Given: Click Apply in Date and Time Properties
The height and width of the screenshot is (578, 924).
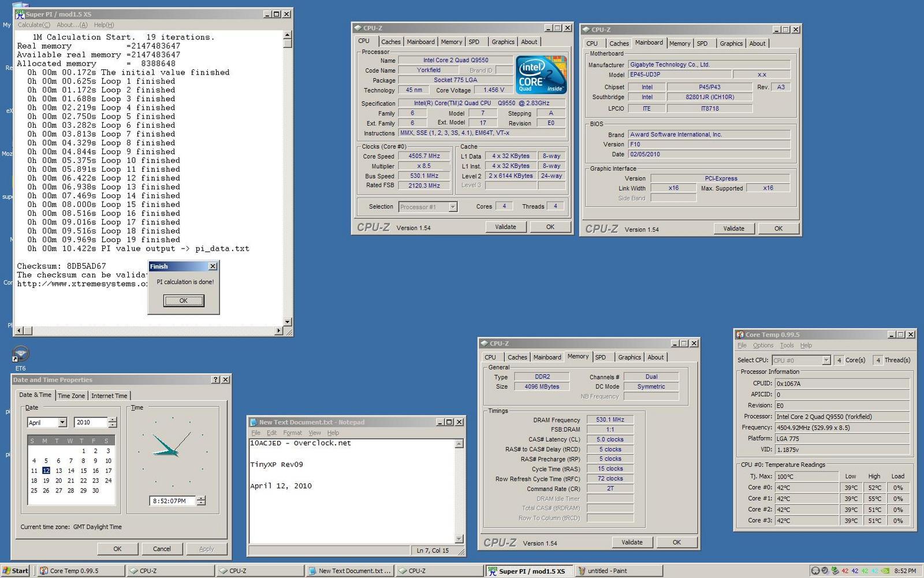Looking at the screenshot, I should point(206,549).
